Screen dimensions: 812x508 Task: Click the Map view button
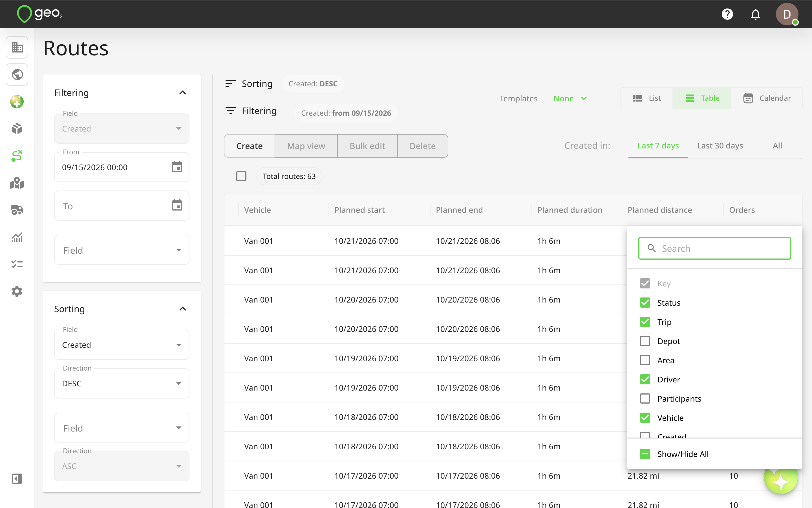(306, 146)
